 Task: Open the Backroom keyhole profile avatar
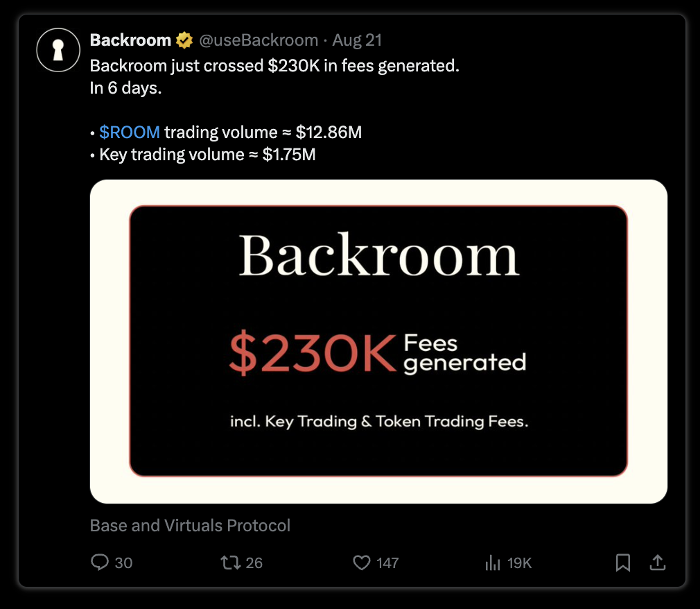click(x=58, y=50)
